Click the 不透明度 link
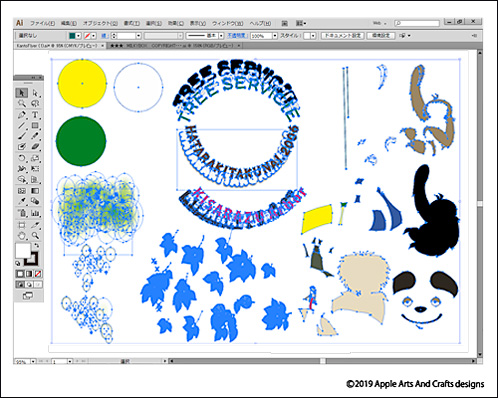Image resolution: width=498 pixels, height=398 pixels. [237, 35]
